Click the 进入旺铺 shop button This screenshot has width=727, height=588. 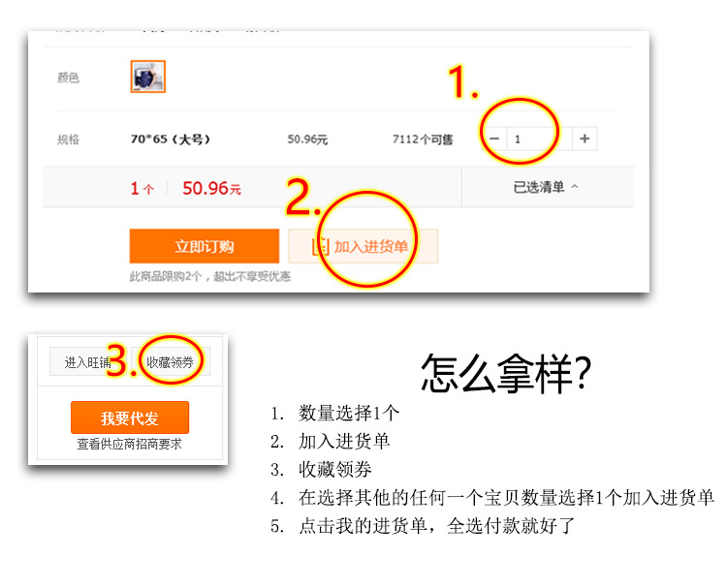(x=88, y=362)
